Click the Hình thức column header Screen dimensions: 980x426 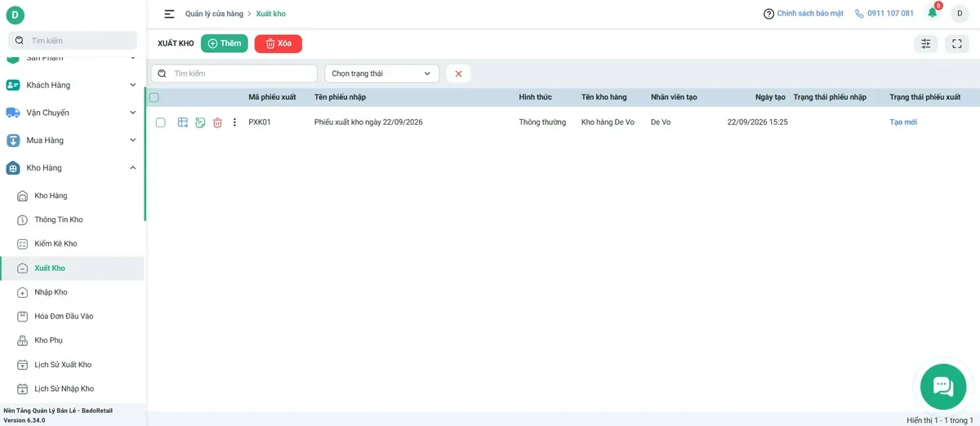coord(536,97)
